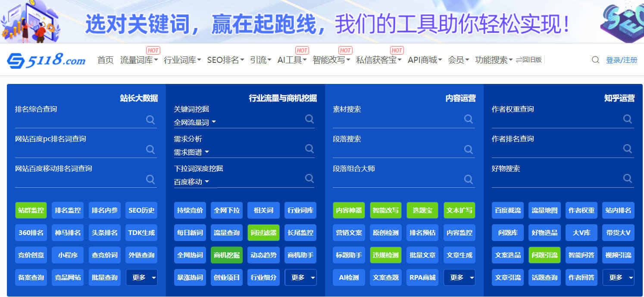
Task: Click search icon for 段落组合大师
Action: coord(469,178)
